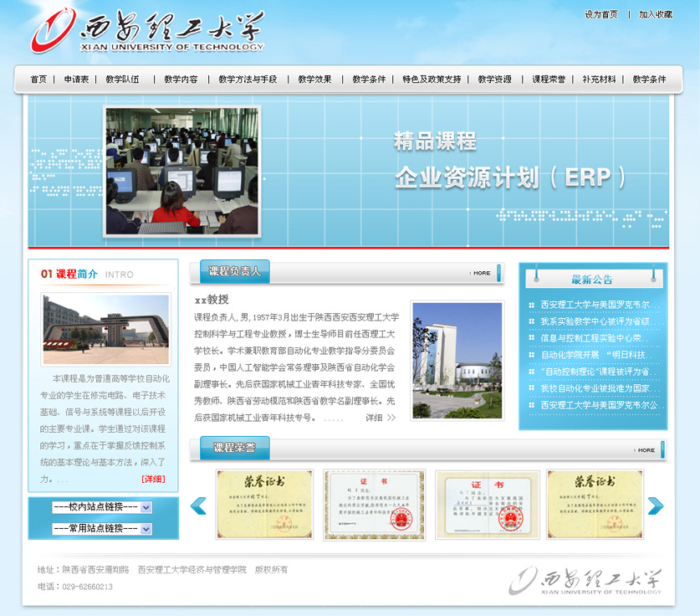The image size is (700, 616).
Task: Open the 教学内容 menu item
Action: [x=181, y=80]
